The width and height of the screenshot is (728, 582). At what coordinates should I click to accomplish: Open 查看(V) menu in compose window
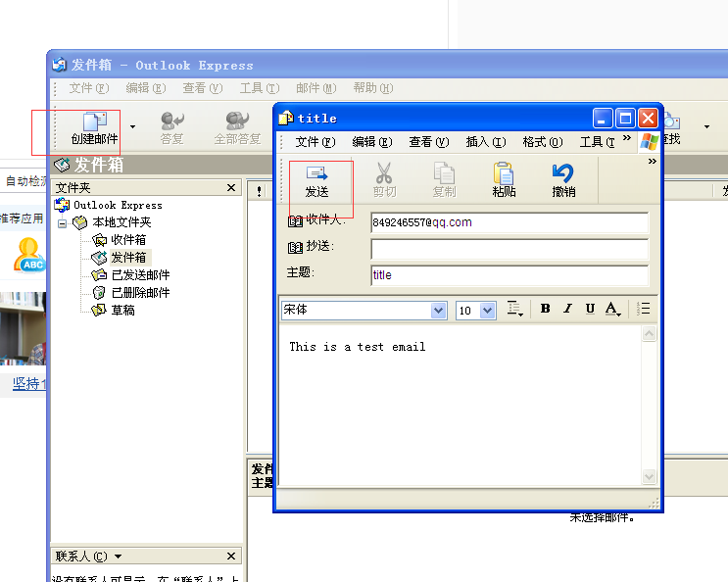pos(428,141)
